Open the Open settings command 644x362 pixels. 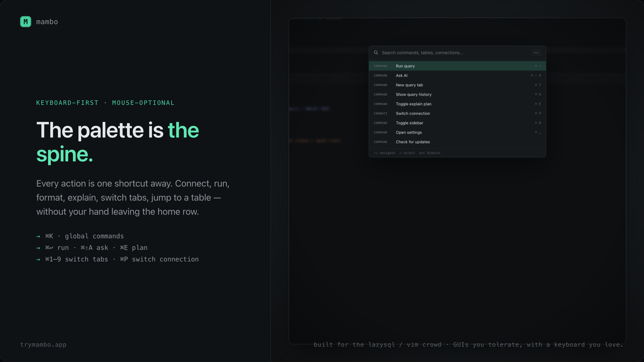[457, 132]
